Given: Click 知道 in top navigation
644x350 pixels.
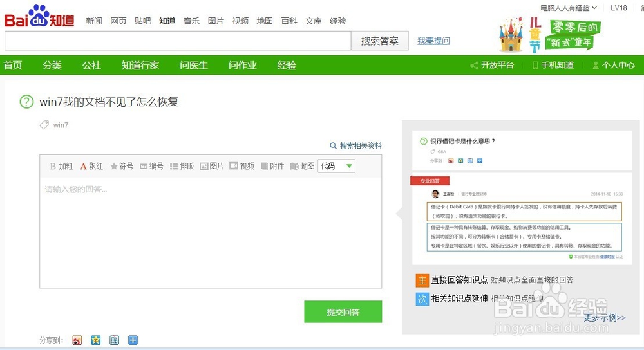Looking at the screenshot, I should point(167,21).
